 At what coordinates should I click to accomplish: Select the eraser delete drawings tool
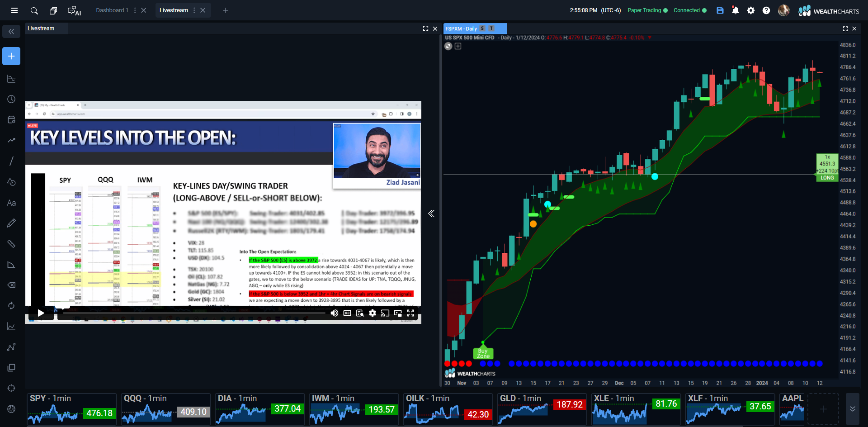coord(11,285)
